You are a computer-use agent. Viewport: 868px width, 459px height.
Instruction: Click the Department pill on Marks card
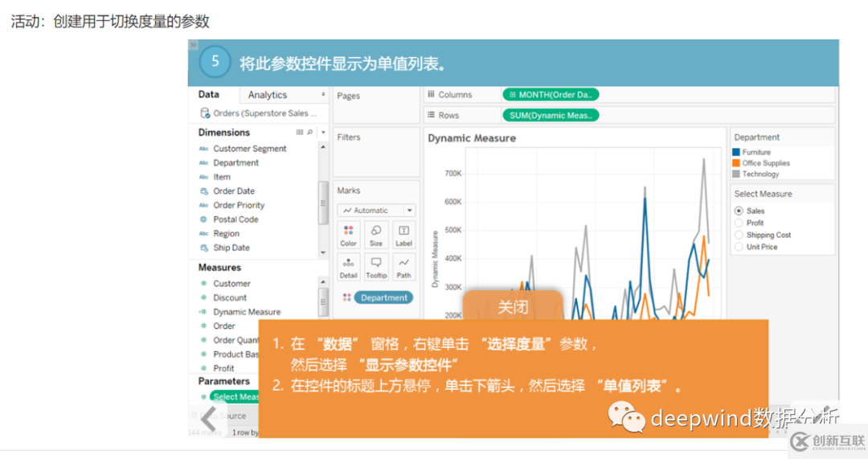383,298
